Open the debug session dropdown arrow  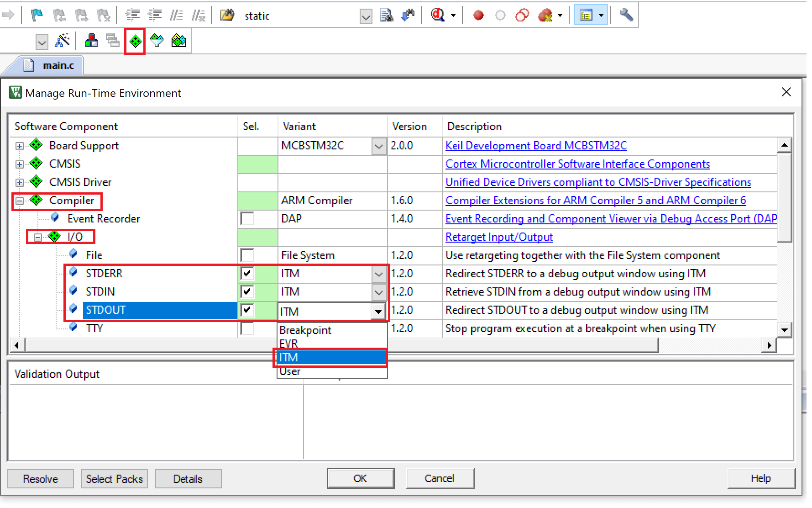[453, 16]
